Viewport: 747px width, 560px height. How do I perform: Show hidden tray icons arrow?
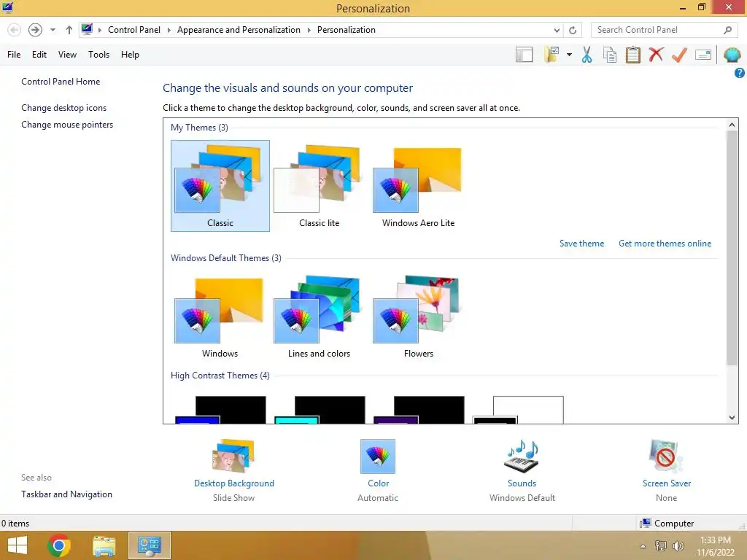643,546
